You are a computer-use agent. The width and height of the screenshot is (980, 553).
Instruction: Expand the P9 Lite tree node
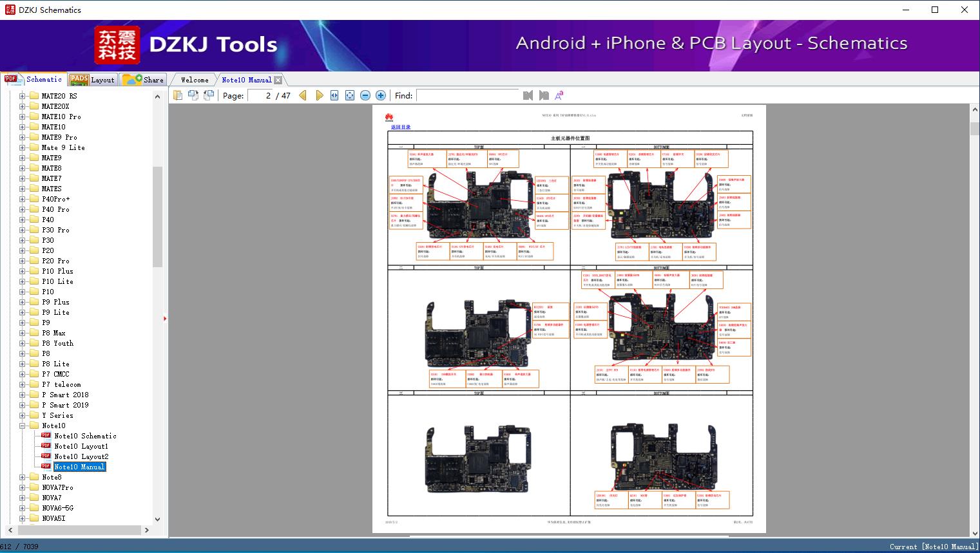point(23,312)
